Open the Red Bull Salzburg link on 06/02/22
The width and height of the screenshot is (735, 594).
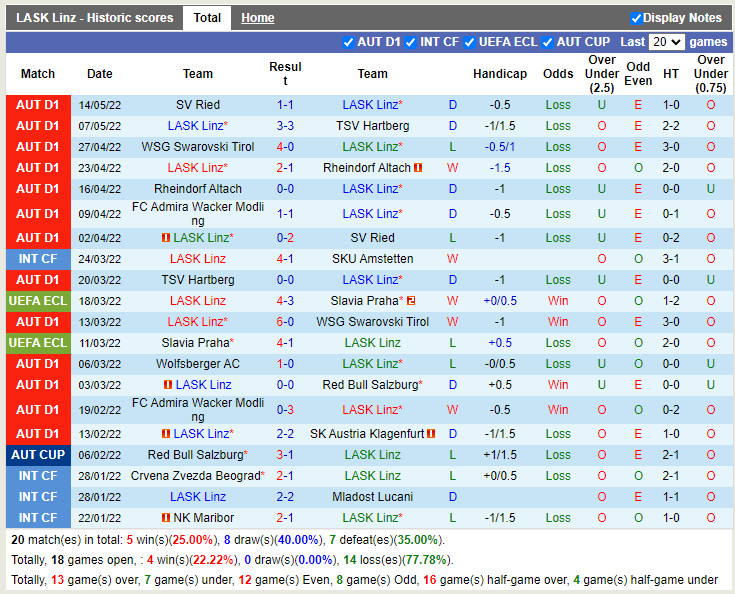pyautogui.click(x=196, y=455)
